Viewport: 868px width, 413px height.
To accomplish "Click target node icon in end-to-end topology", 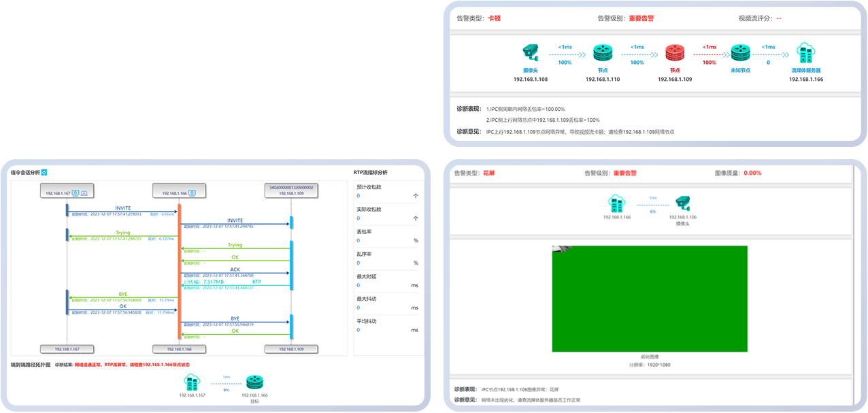I will 254,382.
